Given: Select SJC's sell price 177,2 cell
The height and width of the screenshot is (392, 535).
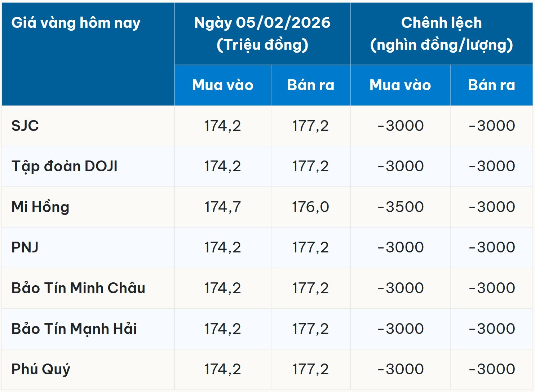Looking at the screenshot, I should 310,126.
